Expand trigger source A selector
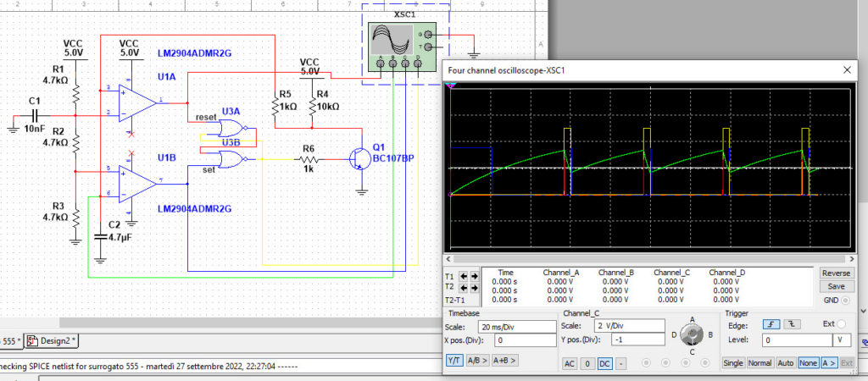The height and width of the screenshot is (381, 868). (829, 363)
